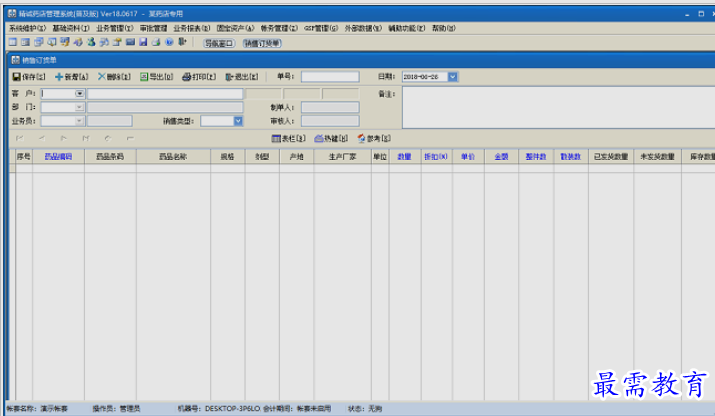Open the 基础资料 menu
The height and width of the screenshot is (416, 715).
click(x=71, y=28)
